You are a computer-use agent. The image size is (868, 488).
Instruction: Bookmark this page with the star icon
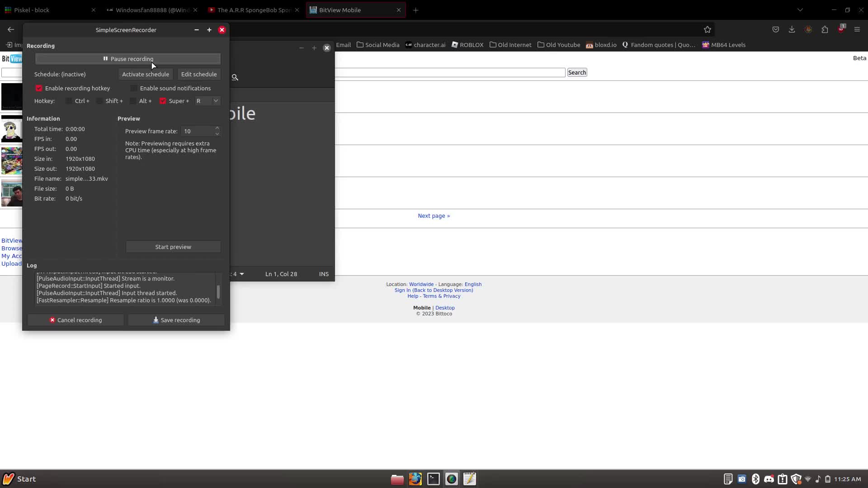pyautogui.click(x=708, y=29)
